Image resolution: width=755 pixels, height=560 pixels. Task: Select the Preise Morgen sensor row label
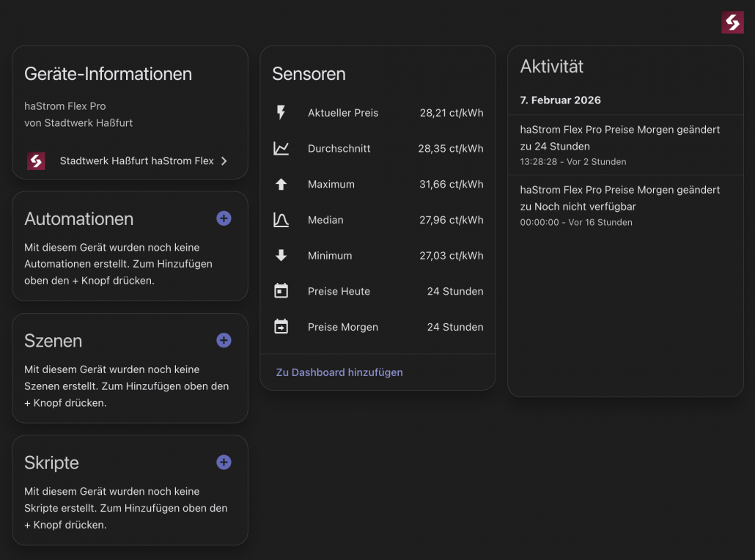coord(342,327)
